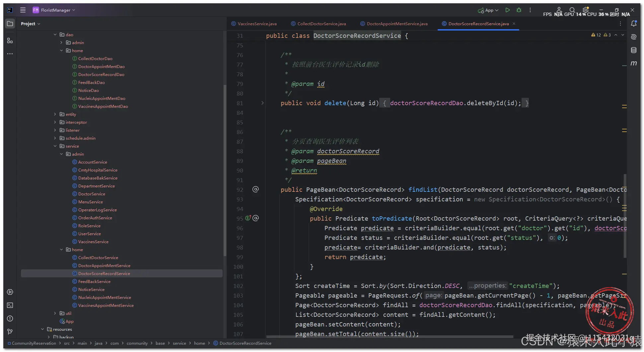Open the Notifications panel
Screen dimensions: 644x352
pos(634,24)
